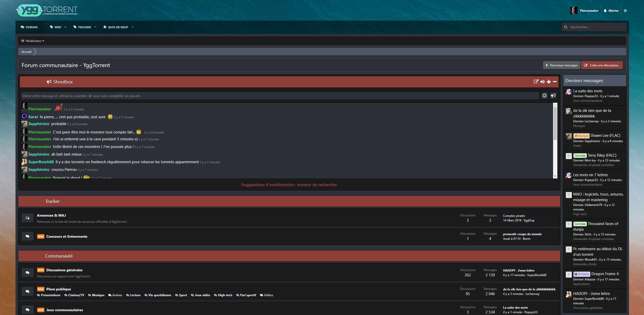This screenshot has width=644, height=315.
Task: Click the Créer une discussion button
Action: tap(602, 65)
